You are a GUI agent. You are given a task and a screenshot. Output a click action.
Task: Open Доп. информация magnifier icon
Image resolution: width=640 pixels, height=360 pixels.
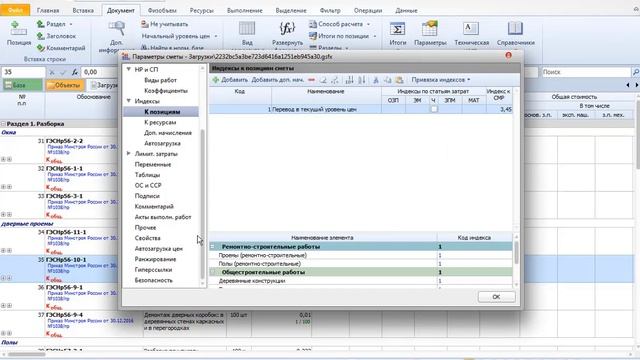[x=117, y=28]
